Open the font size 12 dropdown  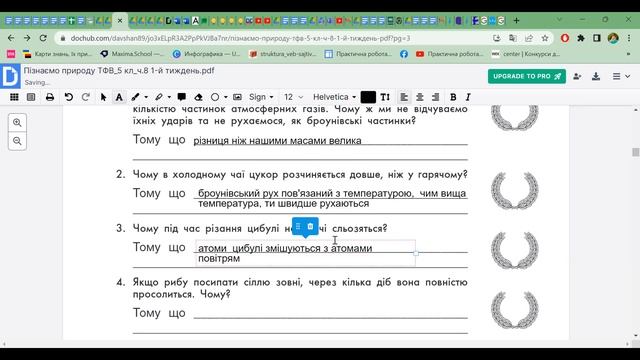293,97
